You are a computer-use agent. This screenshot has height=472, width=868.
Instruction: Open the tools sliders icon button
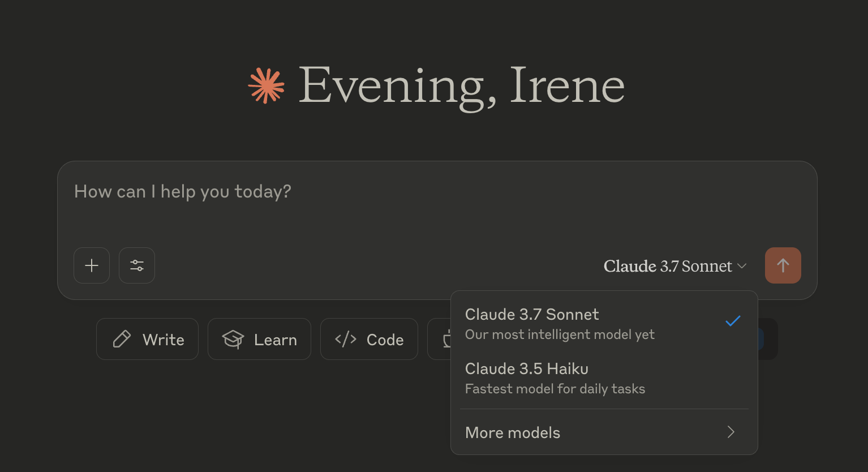point(137,265)
